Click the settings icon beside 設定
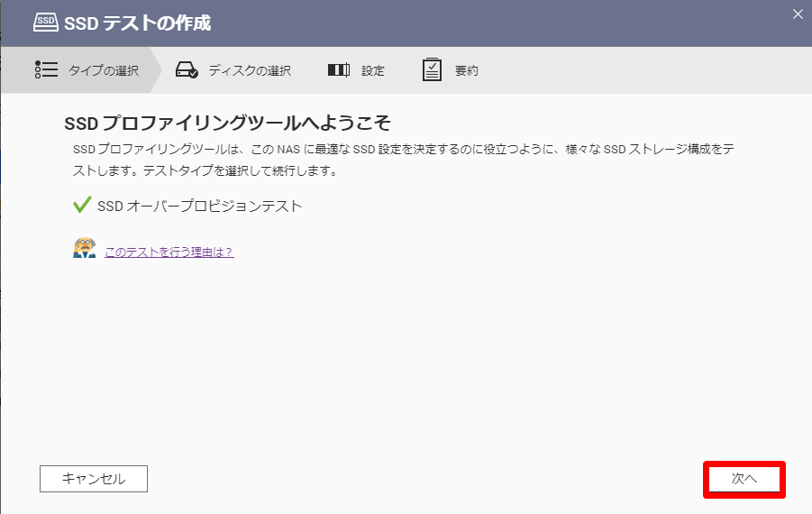The height and width of the screenshot is (514, 812). 338,70
